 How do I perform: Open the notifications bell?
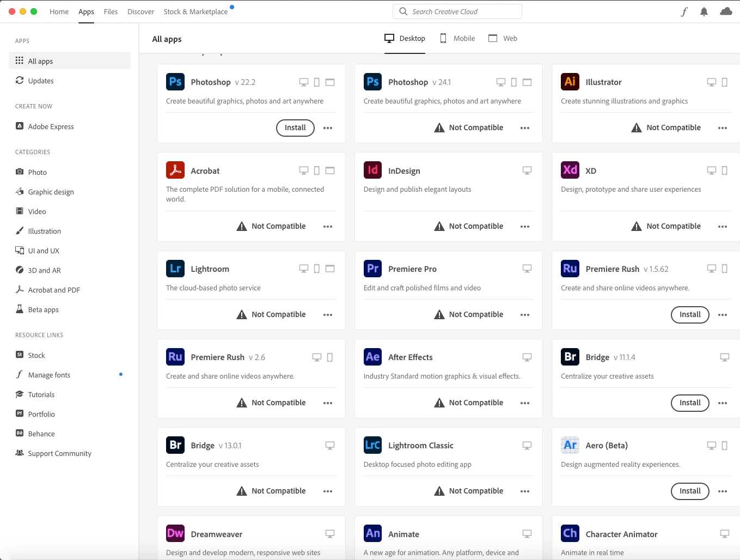tap(704, 11)
